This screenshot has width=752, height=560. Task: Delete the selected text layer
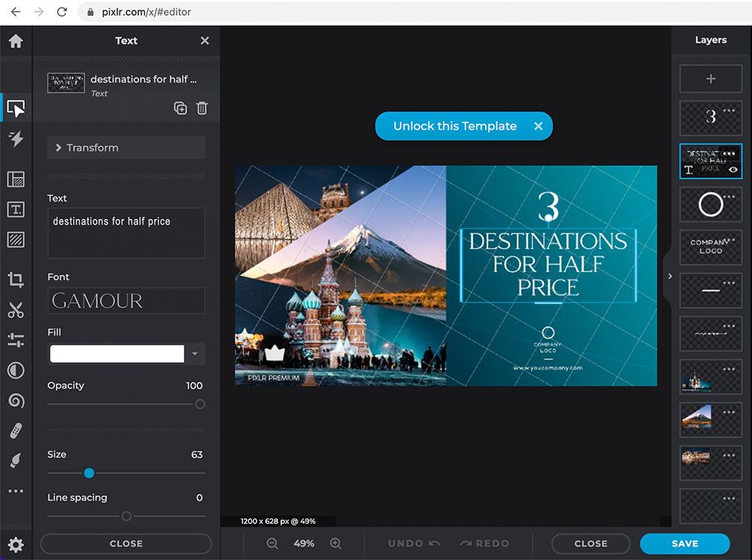tap(202, 108)
